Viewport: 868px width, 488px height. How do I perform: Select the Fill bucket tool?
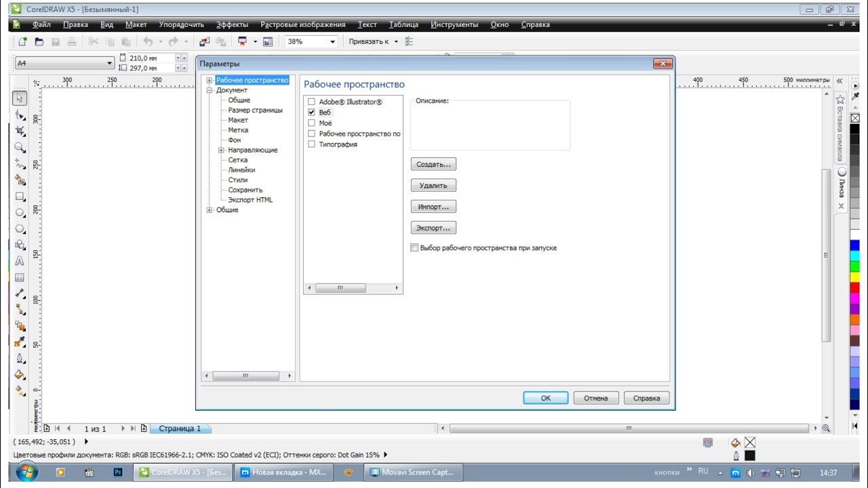tap(20, 375)
